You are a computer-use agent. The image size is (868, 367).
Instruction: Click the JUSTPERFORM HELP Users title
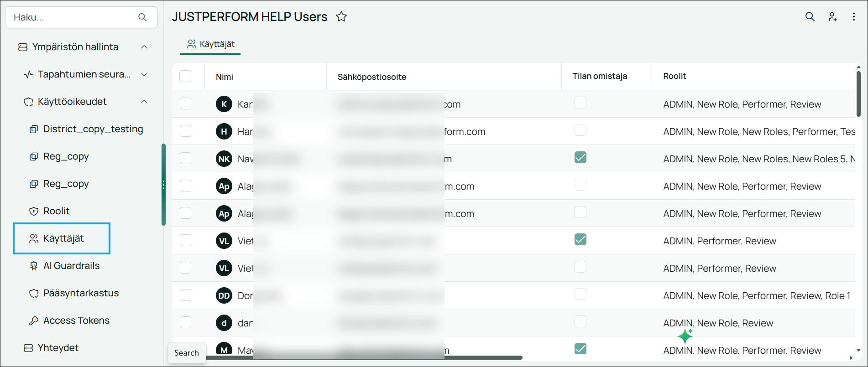(250, 17)
